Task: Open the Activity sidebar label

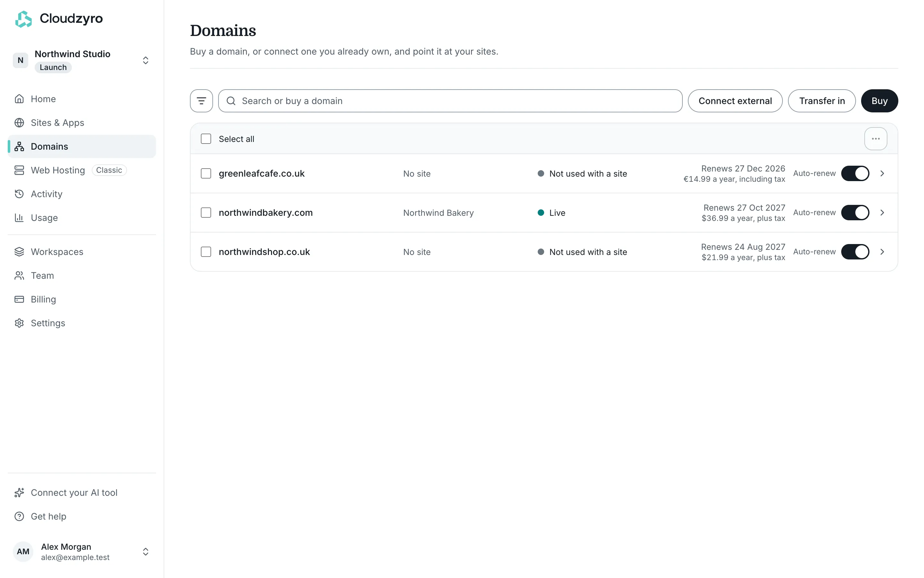Action: 46,194
